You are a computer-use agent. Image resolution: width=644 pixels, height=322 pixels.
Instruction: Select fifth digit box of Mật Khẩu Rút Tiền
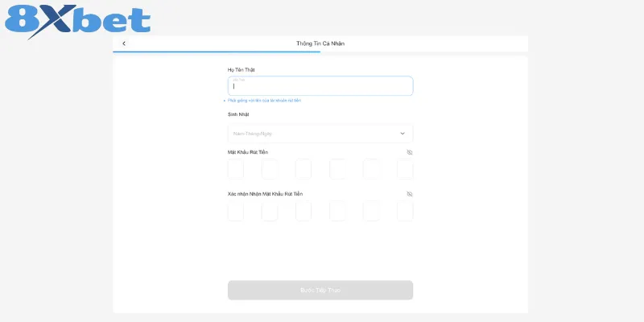click(x=371, y=169)
